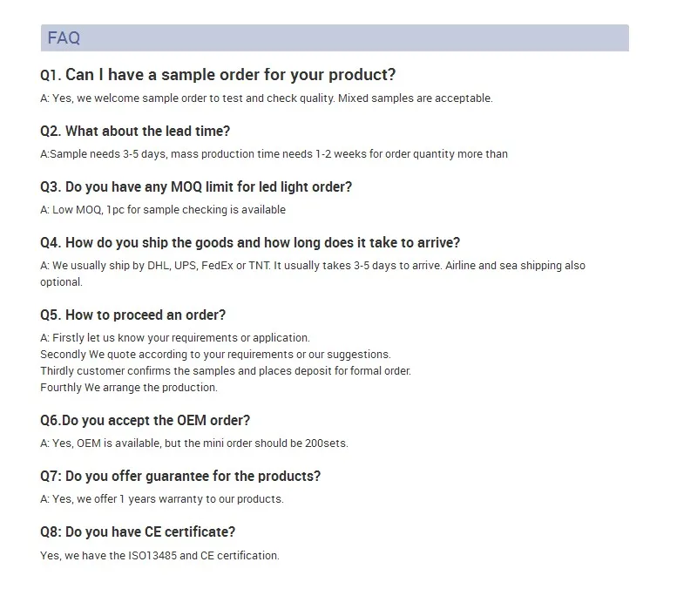Click the answer about mixed samples acceptable
The image size is (677, 616).
[267, 98]
